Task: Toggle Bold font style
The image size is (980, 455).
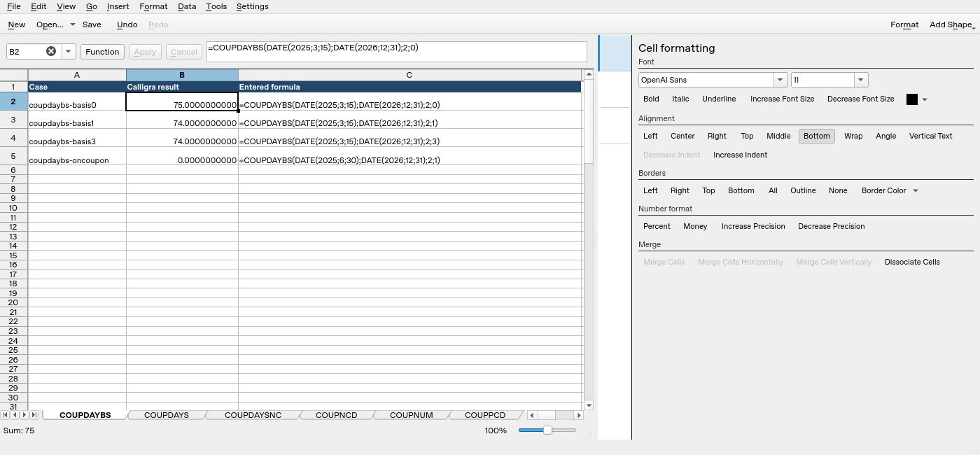Action: pos(651,99)
